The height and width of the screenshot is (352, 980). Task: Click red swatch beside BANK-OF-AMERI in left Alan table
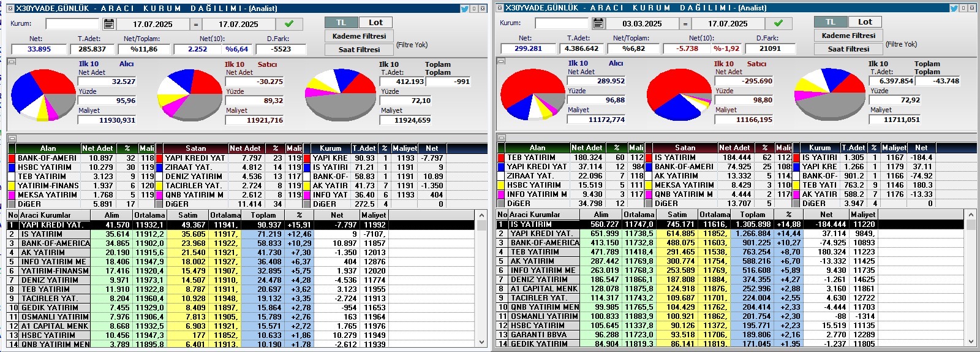coord(12,158)
